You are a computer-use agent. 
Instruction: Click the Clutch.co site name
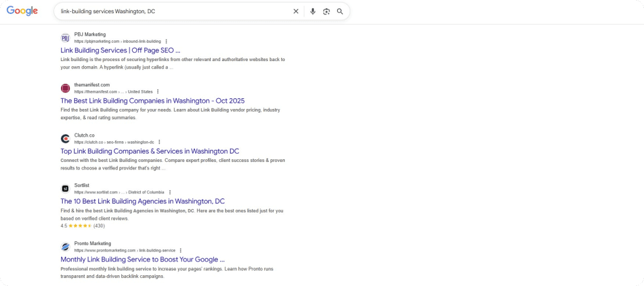[84, 135]
